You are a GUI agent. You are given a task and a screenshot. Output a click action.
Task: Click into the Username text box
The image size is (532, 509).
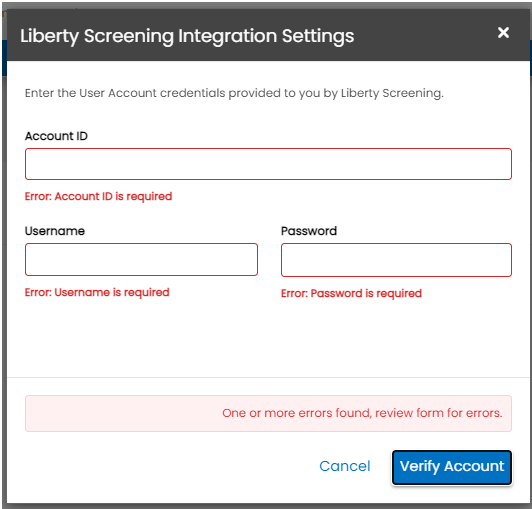(x=141, y=259)
